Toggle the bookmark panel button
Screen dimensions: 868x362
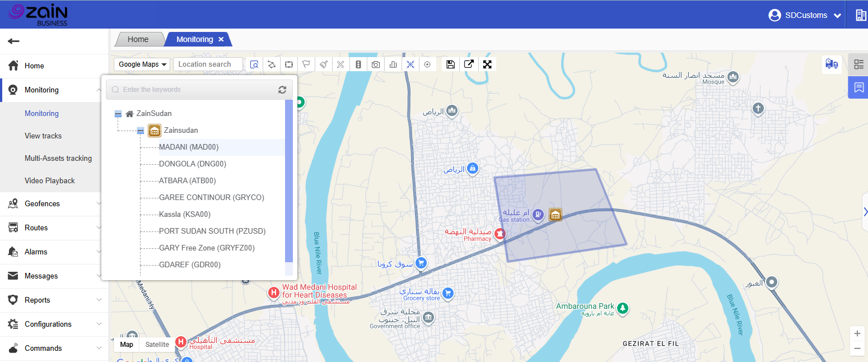[858, 87]
